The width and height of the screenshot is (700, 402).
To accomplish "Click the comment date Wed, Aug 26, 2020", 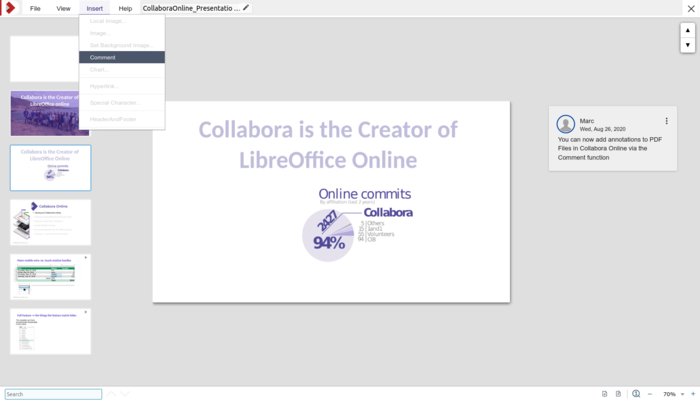I will [602, 129].
